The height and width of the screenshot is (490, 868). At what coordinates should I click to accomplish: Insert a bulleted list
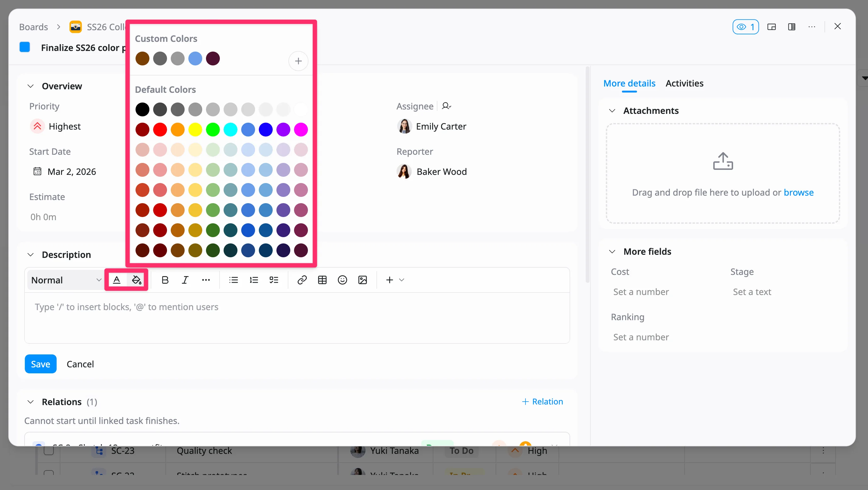point(233,280)
